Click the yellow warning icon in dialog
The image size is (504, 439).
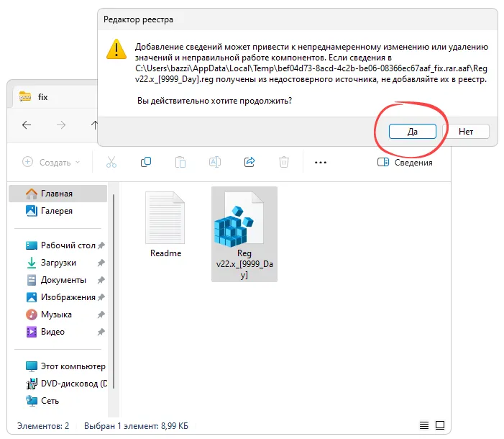click(116, 49)
